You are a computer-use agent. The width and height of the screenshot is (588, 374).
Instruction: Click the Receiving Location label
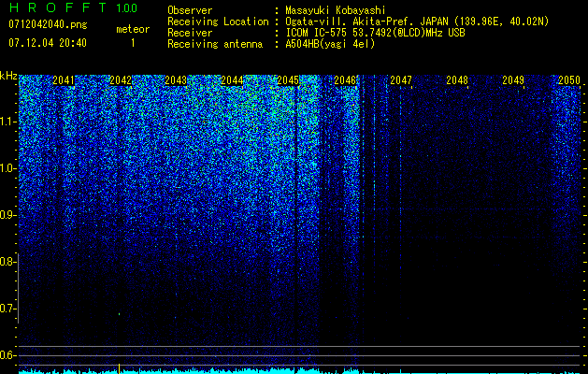218,22
